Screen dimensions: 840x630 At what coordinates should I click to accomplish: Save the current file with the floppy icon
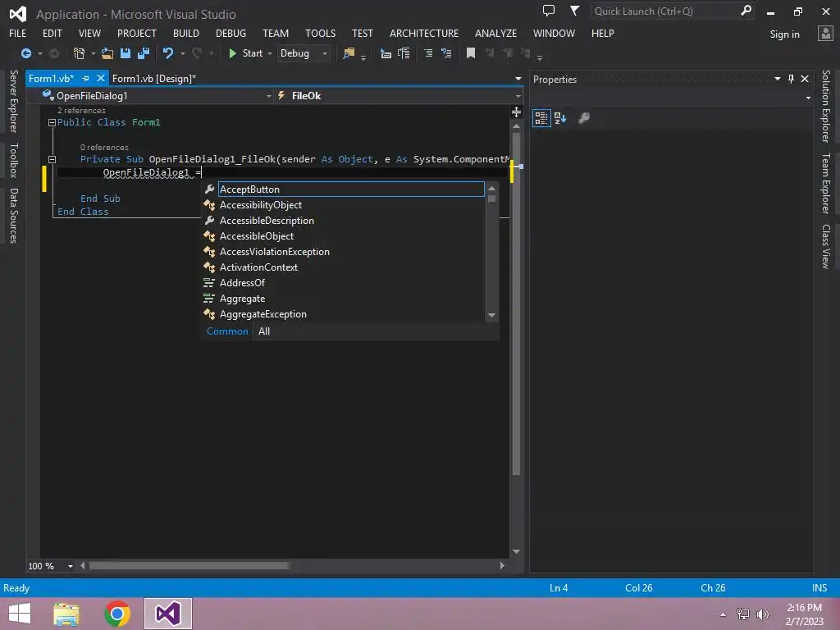(x=126, y=53)
